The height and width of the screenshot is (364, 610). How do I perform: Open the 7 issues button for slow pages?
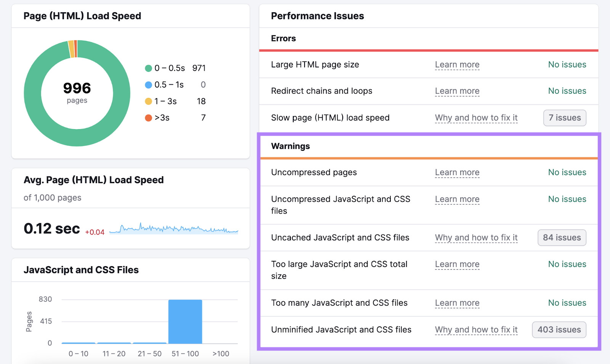(565, 118)
